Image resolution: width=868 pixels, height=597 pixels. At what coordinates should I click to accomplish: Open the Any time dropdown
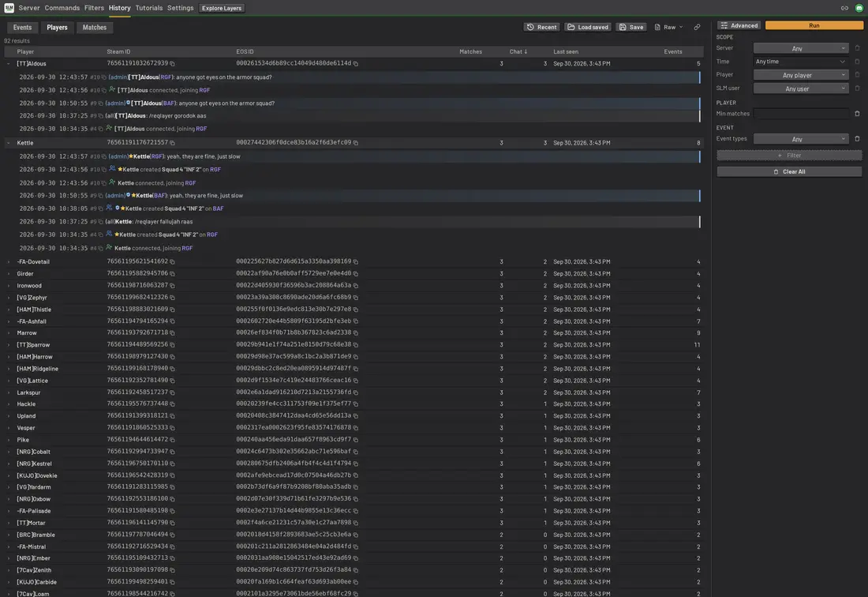[x=800, y=62]
